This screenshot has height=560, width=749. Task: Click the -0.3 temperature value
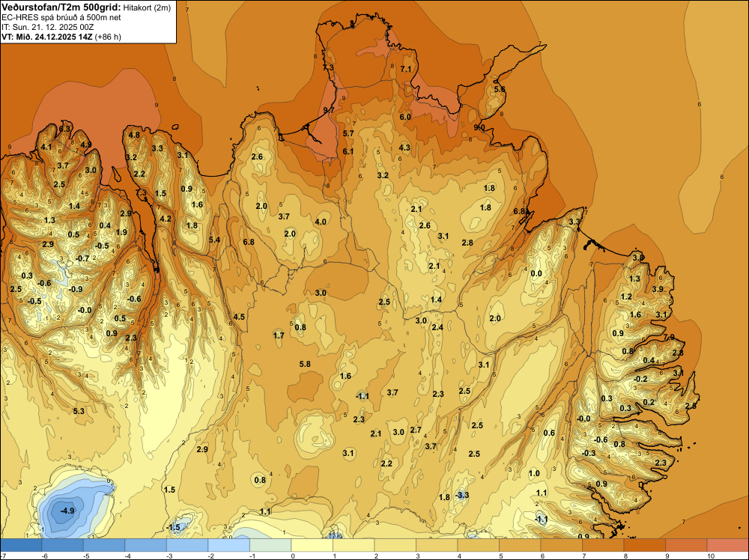coord(589,453)
